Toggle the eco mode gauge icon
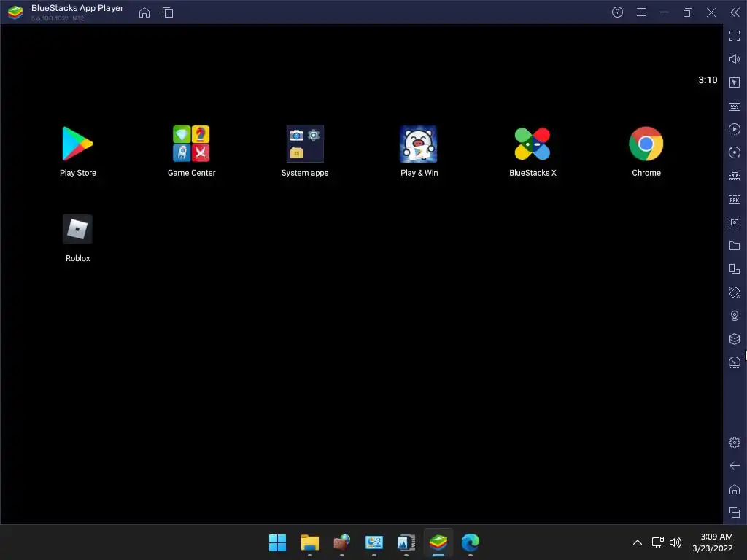Screen dimensions: 747x560 pos(735,362)
